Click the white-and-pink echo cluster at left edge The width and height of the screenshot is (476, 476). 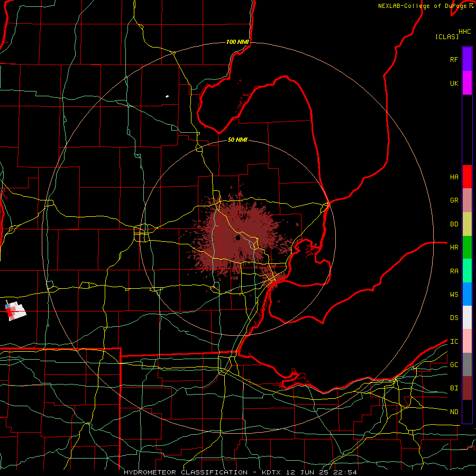(x=16, y=311)
